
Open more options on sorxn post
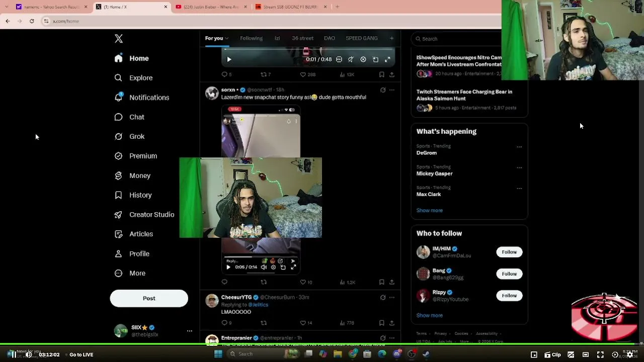tap(392, 90)
